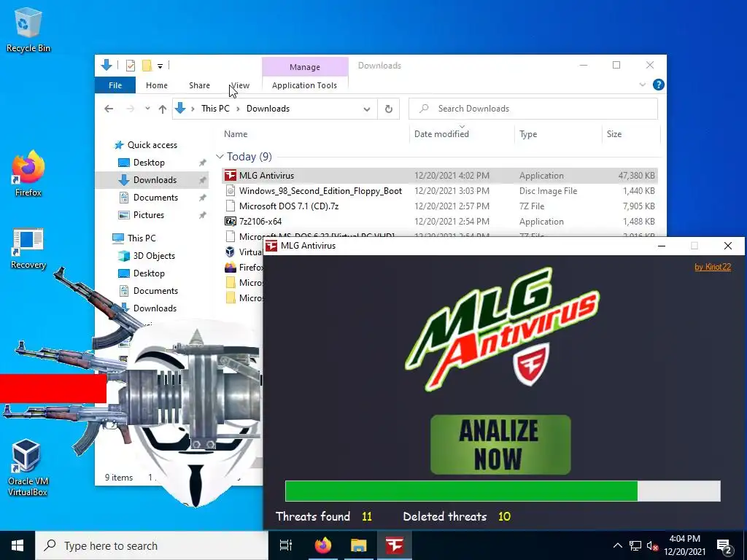Open the network tray icon

click(635, 545)
